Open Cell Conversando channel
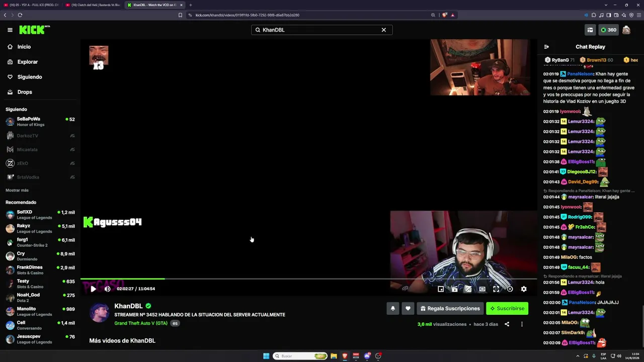 [x=40, y=325]
